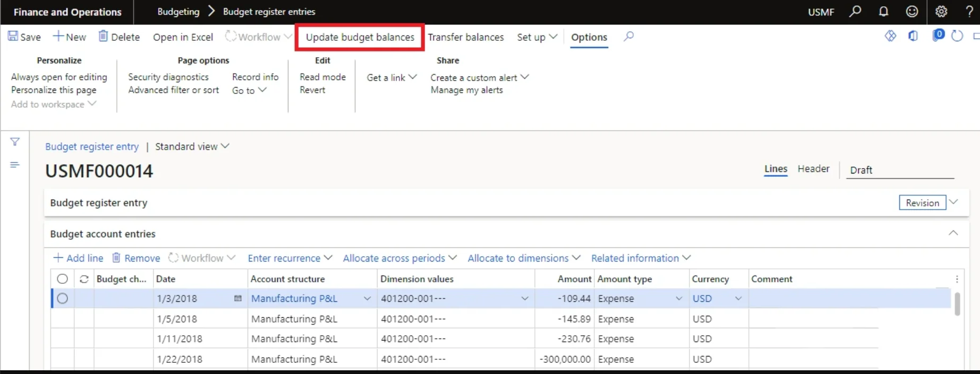980x374 pixels.
Task: Open the settings gear
Action: click(941, 11)
